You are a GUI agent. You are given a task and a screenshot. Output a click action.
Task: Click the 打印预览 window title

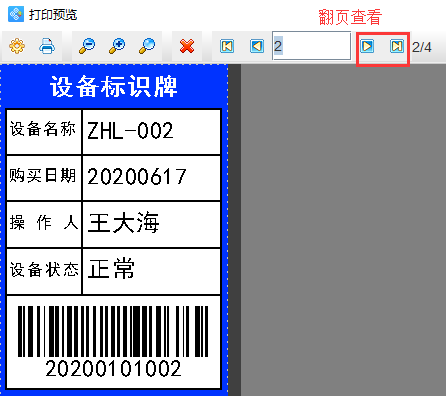[x=53, y=15]
